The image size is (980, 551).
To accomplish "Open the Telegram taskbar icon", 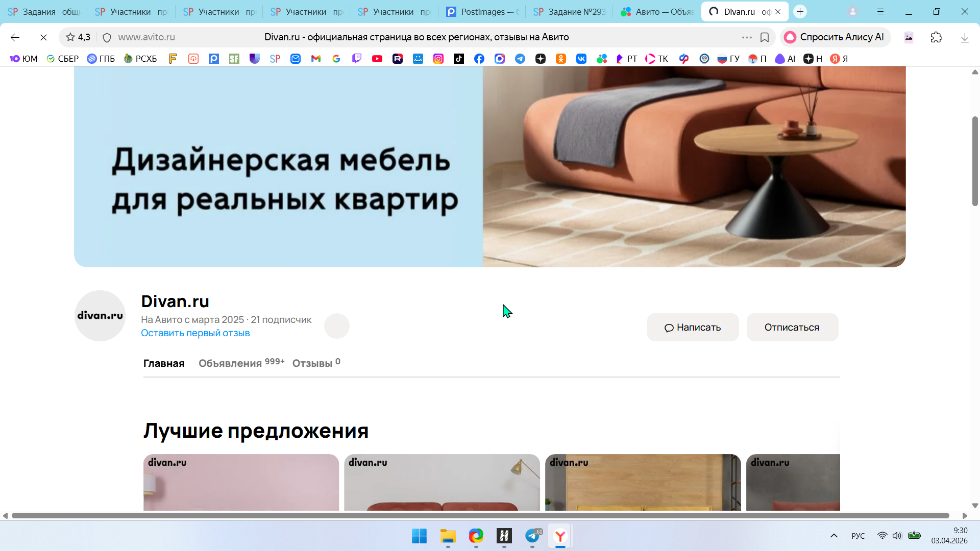I will [532, 536].
